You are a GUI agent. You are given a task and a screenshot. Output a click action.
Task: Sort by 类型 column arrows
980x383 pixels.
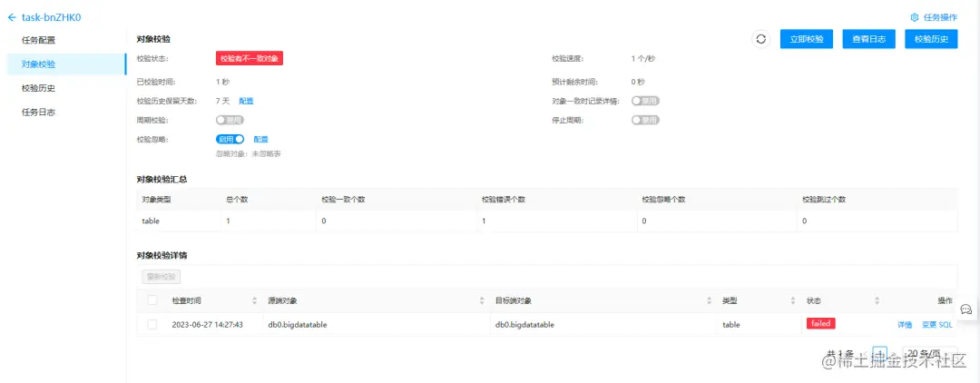point(793,300)
